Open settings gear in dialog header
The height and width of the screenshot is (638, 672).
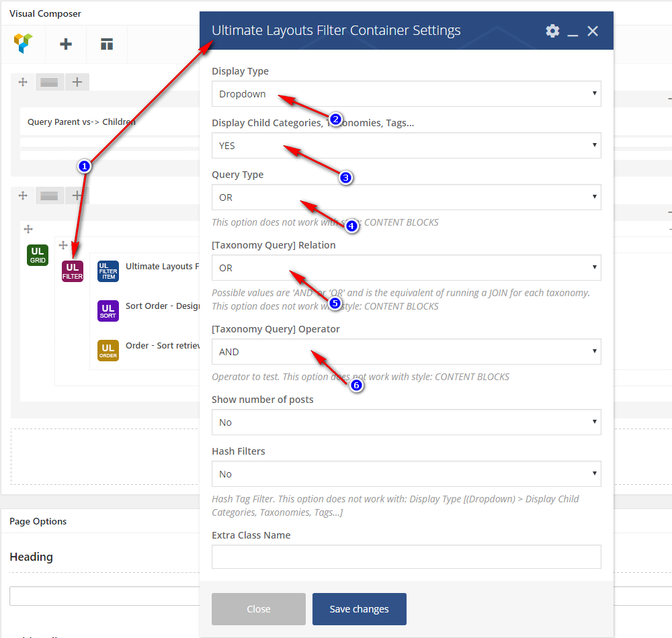[552, 31]
